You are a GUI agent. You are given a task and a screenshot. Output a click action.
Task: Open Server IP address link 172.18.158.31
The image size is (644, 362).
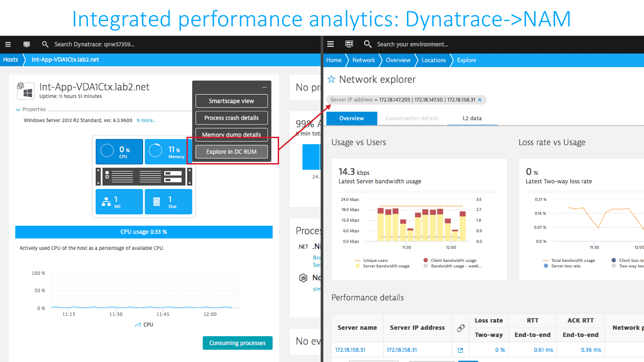click(x=402, y=350)
